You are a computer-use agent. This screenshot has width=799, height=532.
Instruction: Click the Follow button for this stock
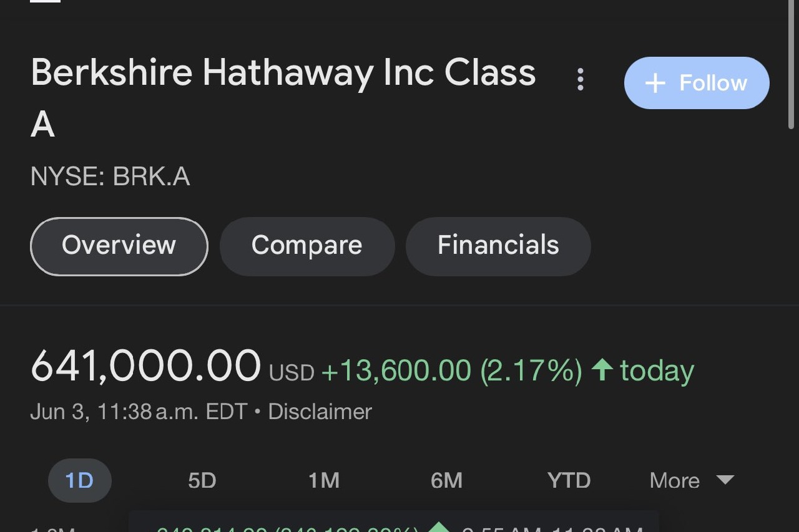coord(696,83)
